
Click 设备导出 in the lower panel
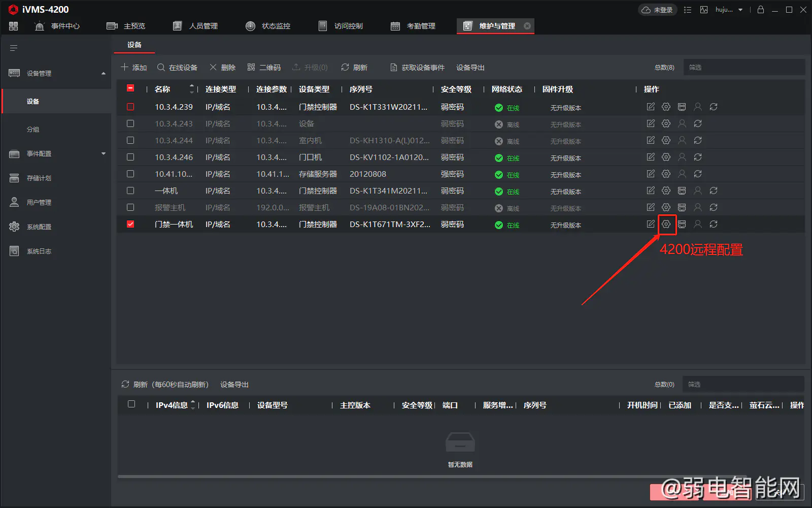click(234, 385)
